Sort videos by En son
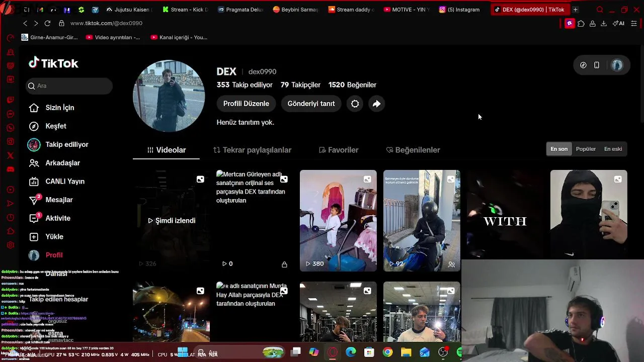This screenshot has height=362, width=644. coord(559,149)
